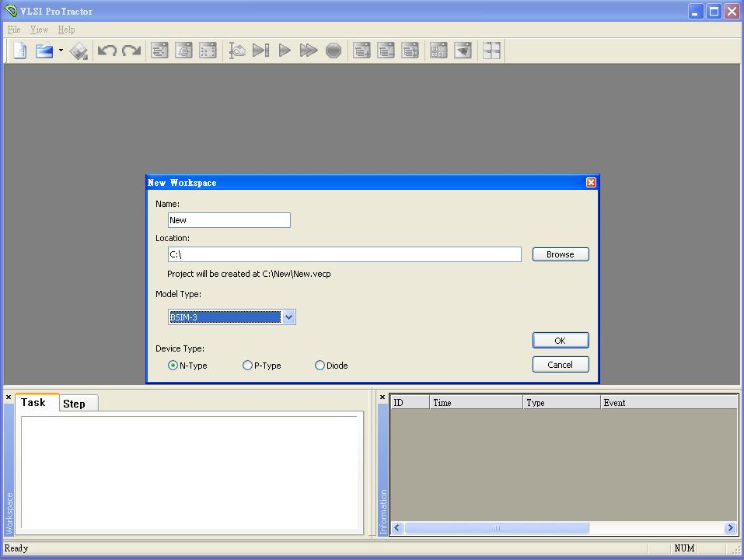This screenshot has height=560, width=744.
Task: Select the P-Type device radio button
Action: (247, 366)
